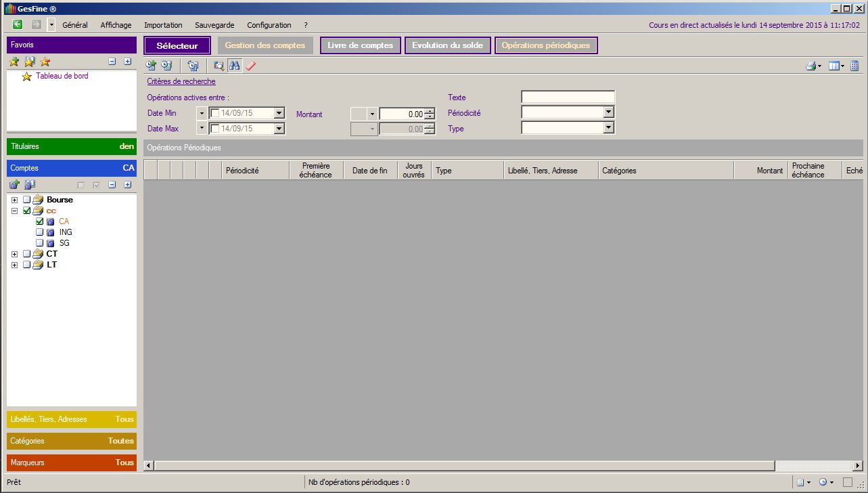Click the horizontal scrollbar right arrow
The width and height of the screenshot is (868, 493).
[858, 466]
